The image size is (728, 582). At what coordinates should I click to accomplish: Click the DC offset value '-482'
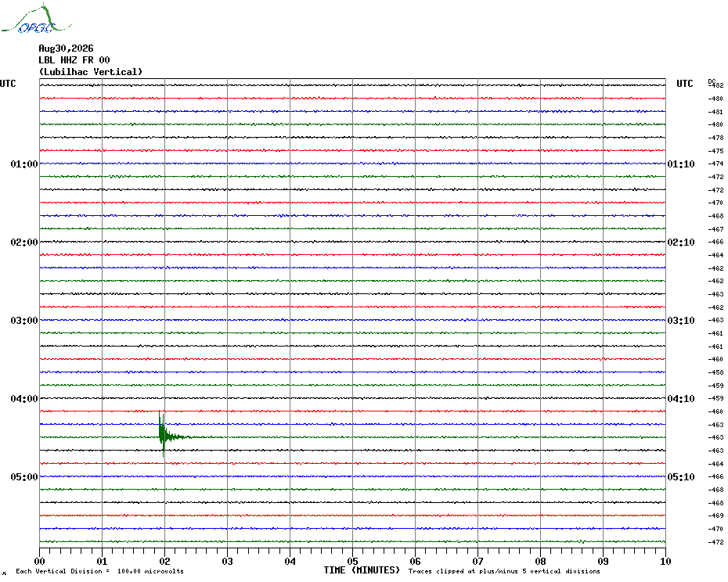point(716,85)
